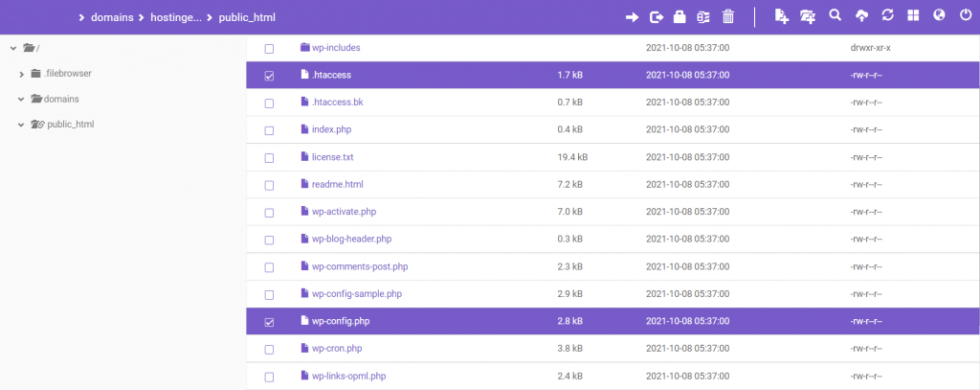
Task: Click file icon next to wp-cron.php
Action: pos(305,348)
